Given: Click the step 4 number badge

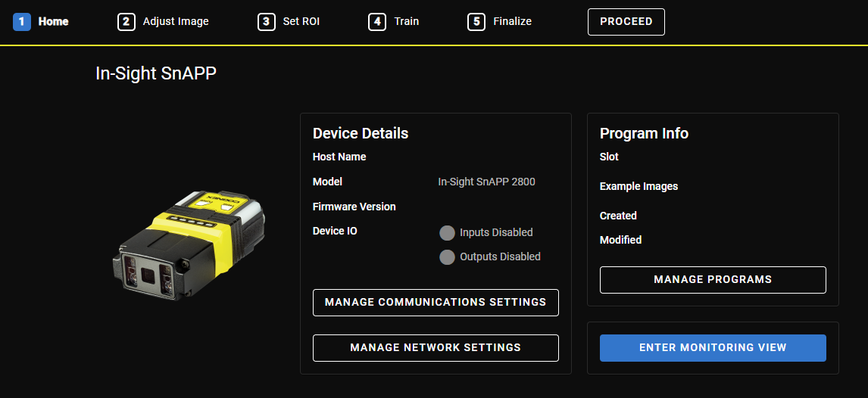Looking at the screenshot, I should pos(377,22).
